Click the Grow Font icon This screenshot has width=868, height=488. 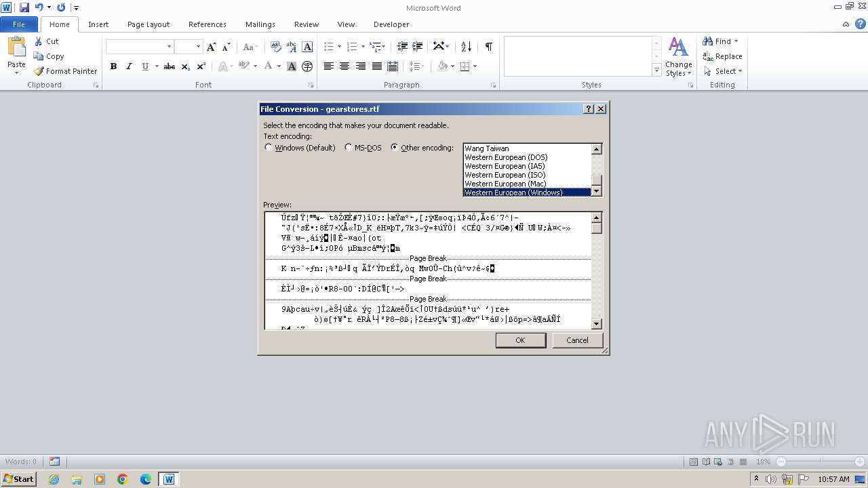click(212, 47)
